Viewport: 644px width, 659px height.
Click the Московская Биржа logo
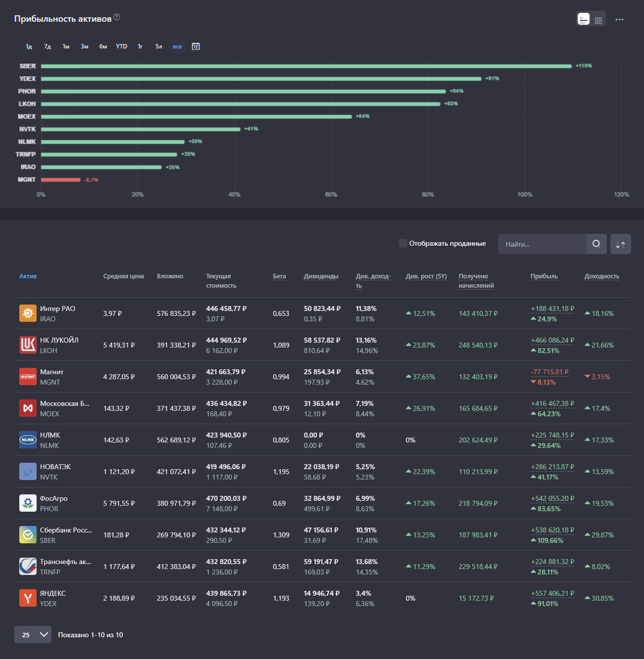pos(28,408)
